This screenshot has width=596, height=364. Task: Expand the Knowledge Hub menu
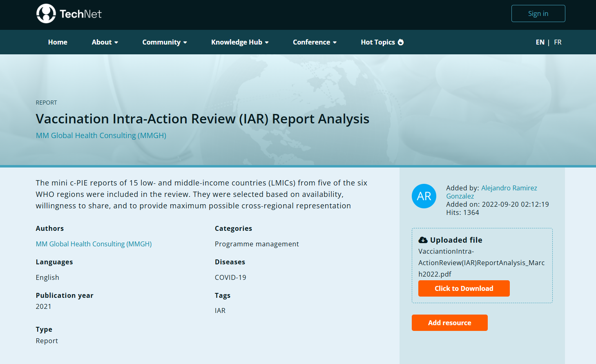click(240, 42)
